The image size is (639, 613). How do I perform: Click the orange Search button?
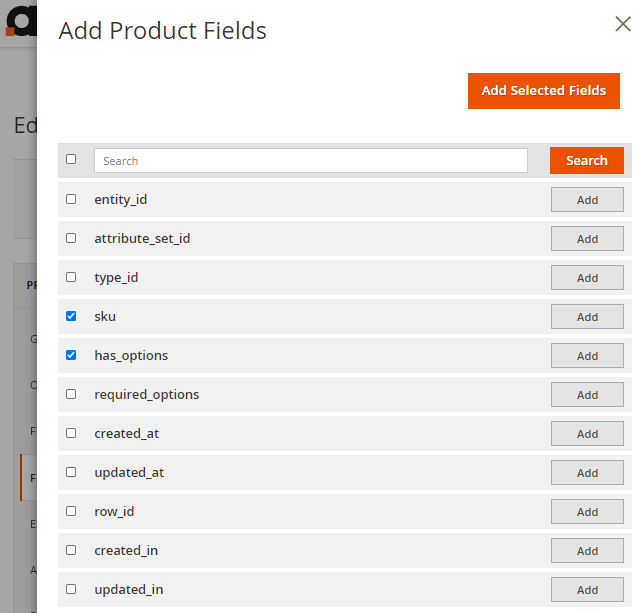[x=586, y=160]
